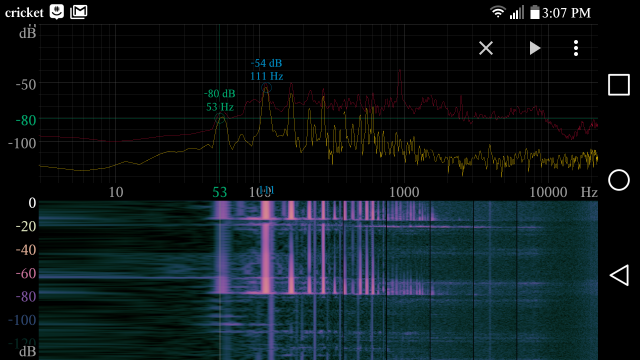The height and width of the screenshot is (360, 640).
Task: Tap the Android recent apps square
Action: click(x=619, y=85)
